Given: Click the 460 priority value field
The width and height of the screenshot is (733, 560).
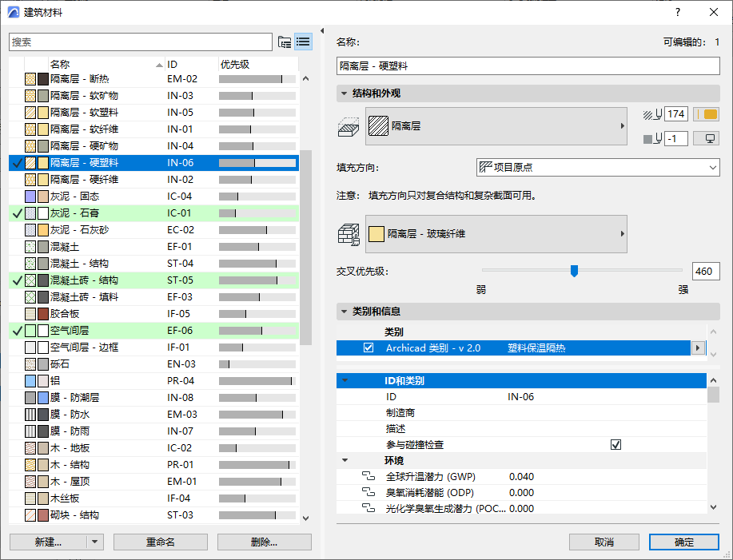Looking at the screenshot, I should [x=705, y=272].
